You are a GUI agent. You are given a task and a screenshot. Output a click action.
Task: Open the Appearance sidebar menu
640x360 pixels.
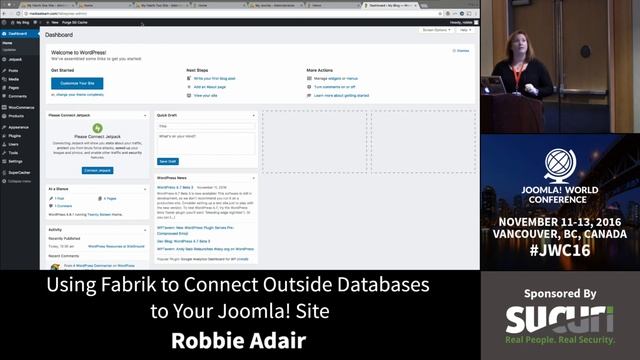(x=19, y=127)
